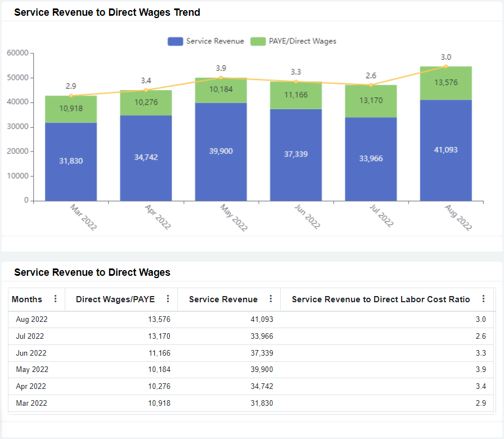This screenshot has width=504, height=439.
Task: Click the ratio value 3.9 for May 2022
Action: click(x=480, y=369)
